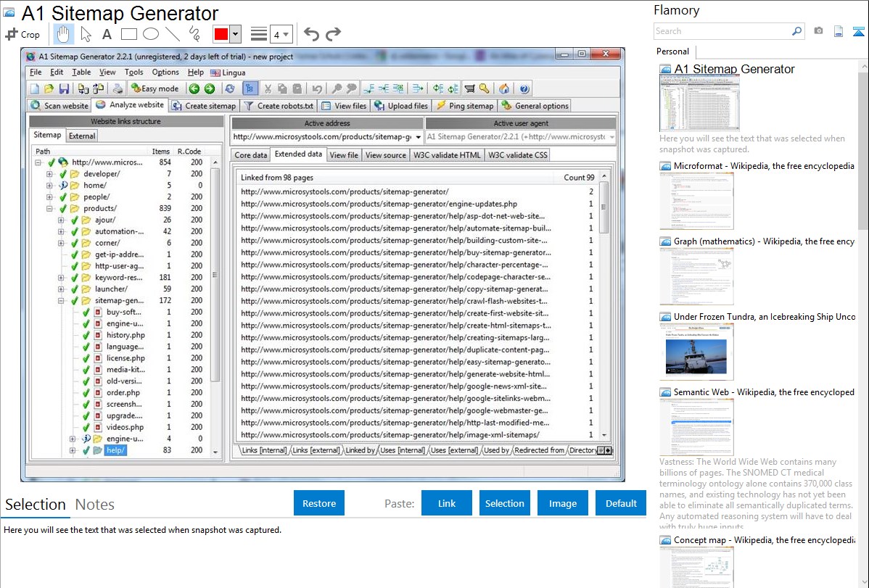Image resolution: width=869 pixels, height=588 pixels.
Task: Click the Cut scissors icon
Action: pos(268,88)
